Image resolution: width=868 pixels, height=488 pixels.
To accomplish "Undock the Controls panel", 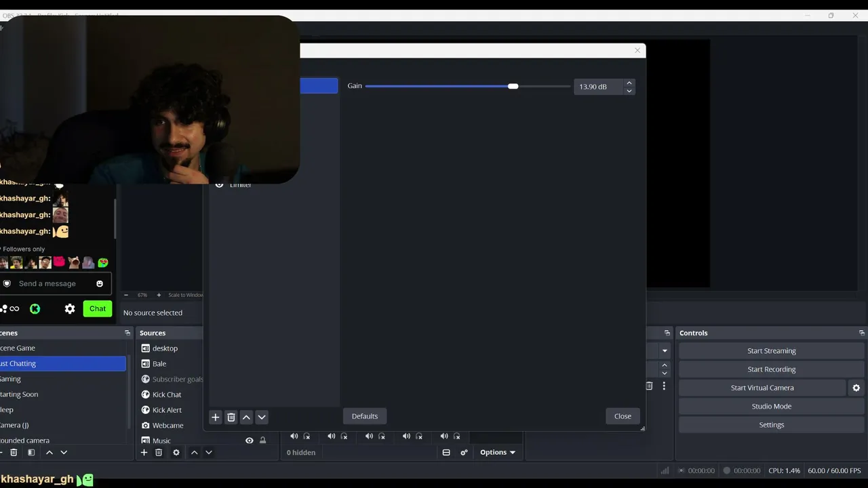I will click(x=862, y=333).
